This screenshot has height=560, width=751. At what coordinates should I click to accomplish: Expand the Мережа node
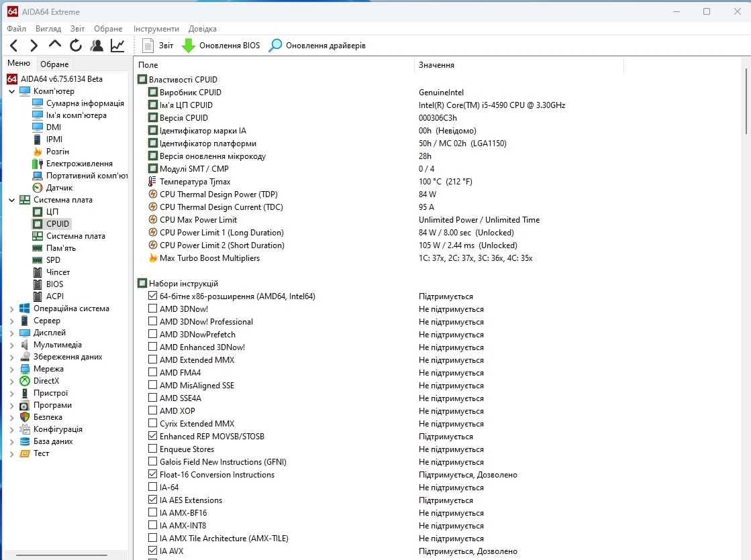click(x=11, y=369)
